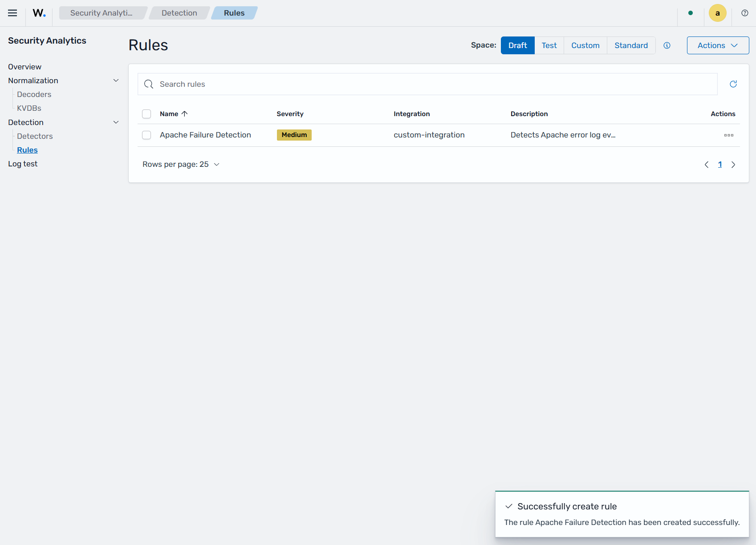The image size is (756, 545).
Task: Open row actions for Apache Failure Detection
Action: 729,135
